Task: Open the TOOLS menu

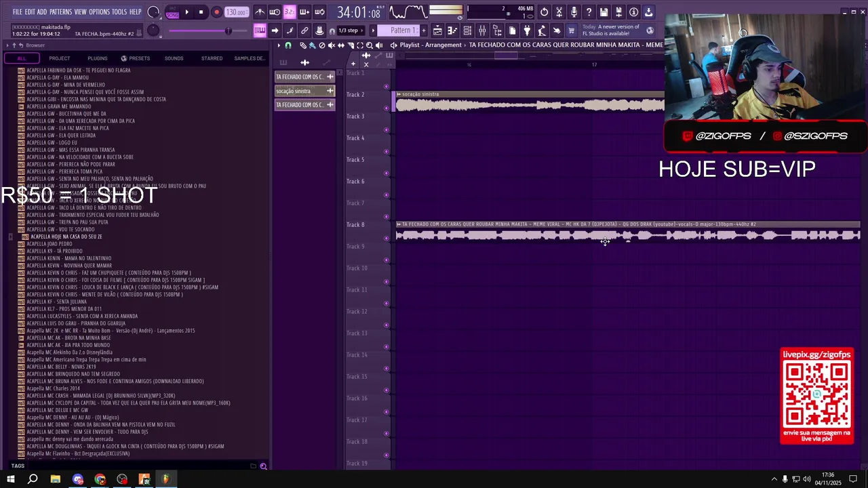Action: 119,12
